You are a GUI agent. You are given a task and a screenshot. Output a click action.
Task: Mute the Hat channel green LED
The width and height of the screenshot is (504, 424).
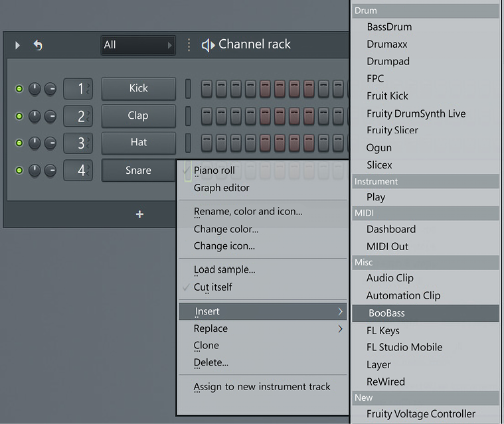19,143
